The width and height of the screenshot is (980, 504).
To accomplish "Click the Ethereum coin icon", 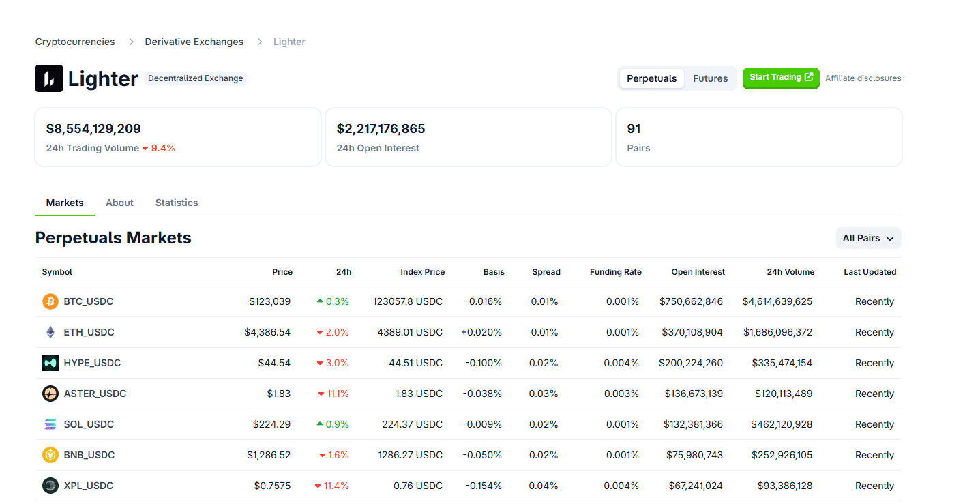I will [x=50, y=332].
